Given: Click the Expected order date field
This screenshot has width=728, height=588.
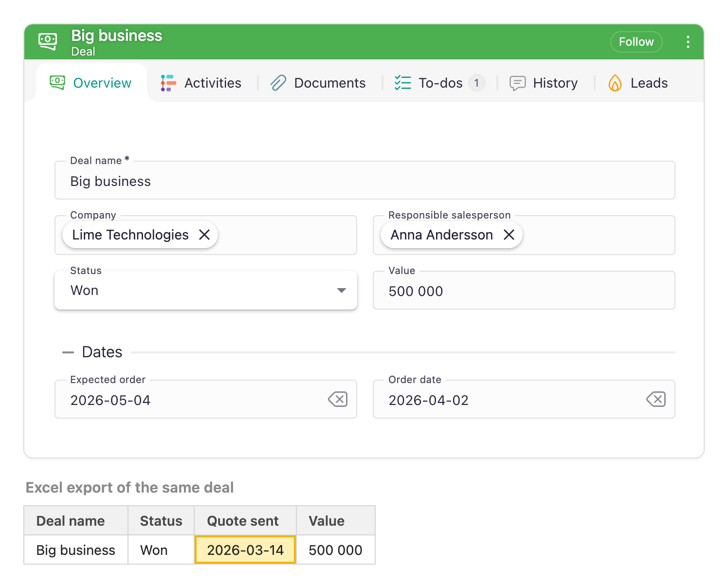Looking at the screenshot, I should click(206, 400).
